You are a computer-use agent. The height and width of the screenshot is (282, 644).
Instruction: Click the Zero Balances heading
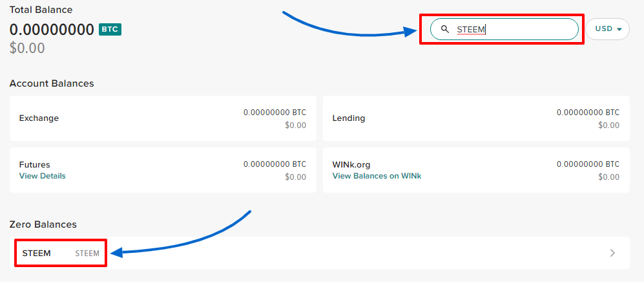point(43,224)
